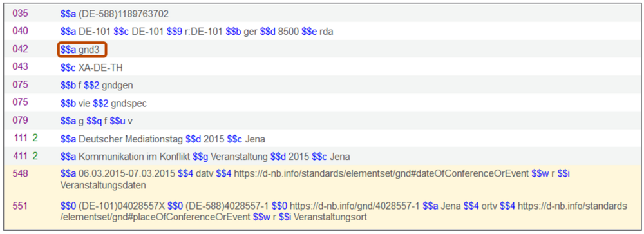The height and width of the screenshot is (234, 644).
Task: Click field tag 079
Action: click(x=20, y=121)
